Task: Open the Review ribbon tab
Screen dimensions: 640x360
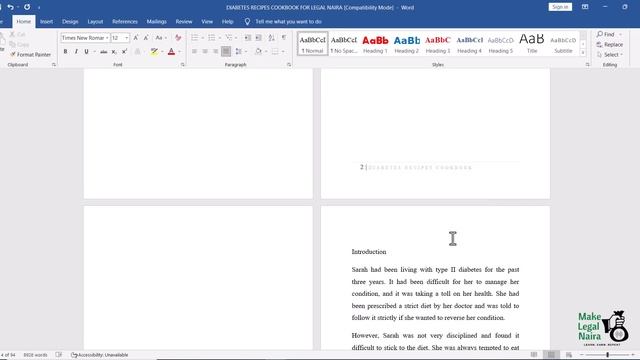Action: click(184, 22)
